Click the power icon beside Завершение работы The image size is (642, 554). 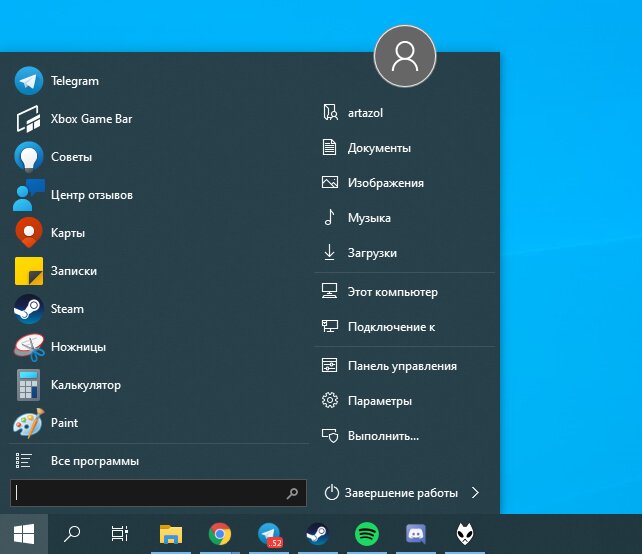click(x=331, y=493)
